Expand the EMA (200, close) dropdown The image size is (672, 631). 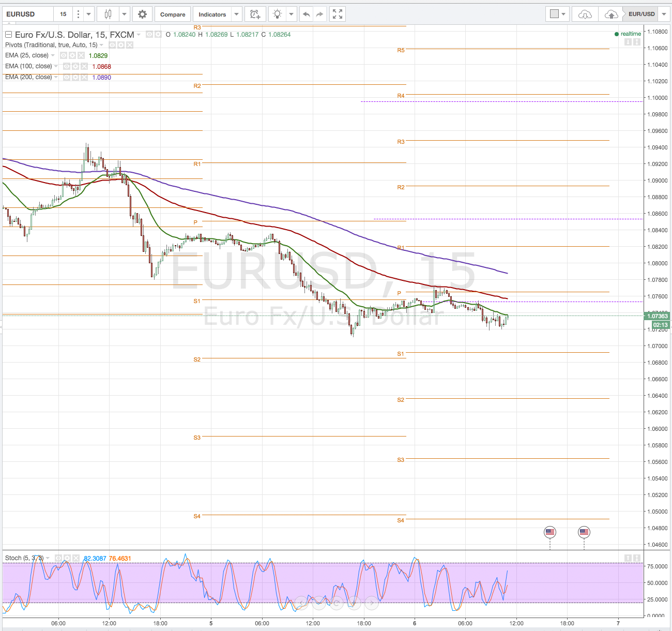[x=56, y=77]
